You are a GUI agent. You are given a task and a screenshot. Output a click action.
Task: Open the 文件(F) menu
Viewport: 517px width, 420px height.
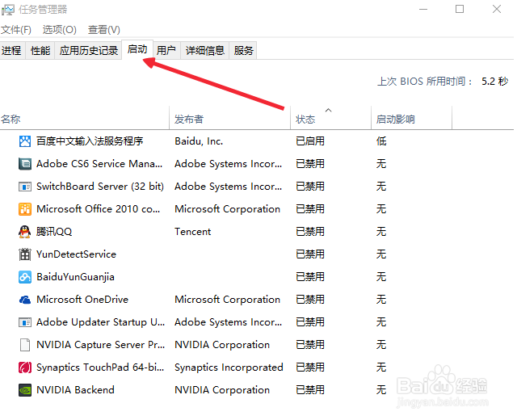[x=16, y=30]
